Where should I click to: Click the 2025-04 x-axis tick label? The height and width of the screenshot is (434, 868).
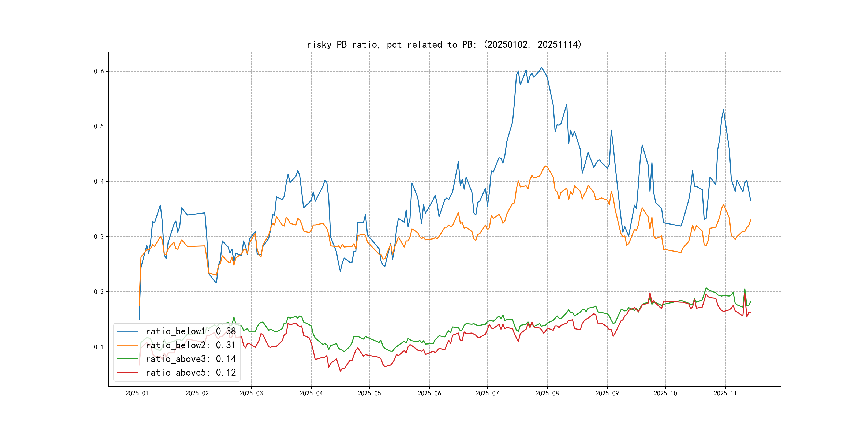(x=311, y=394)
